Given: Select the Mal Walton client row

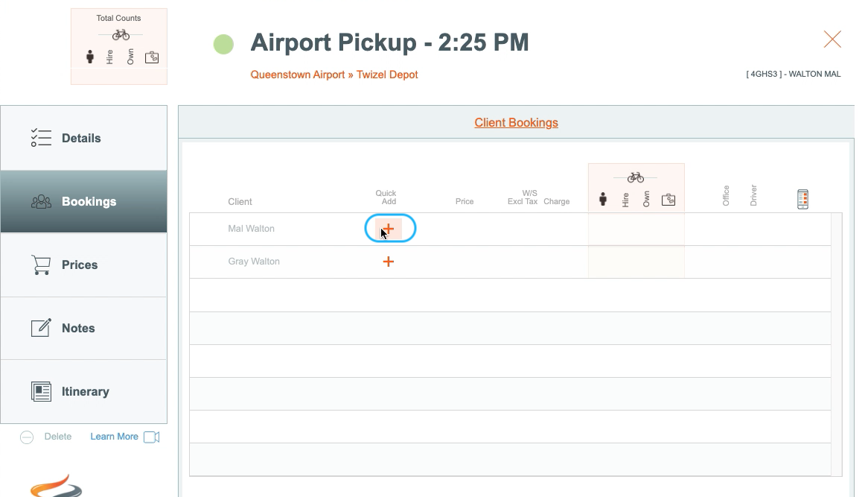Looking at the screenshot, I should [510, 229].
